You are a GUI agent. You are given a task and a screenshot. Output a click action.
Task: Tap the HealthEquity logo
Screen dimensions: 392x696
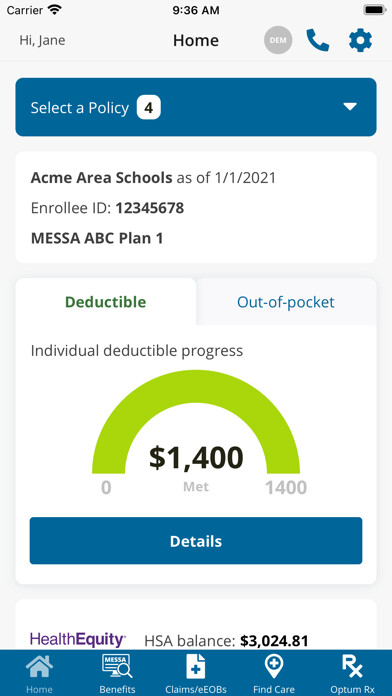pyautogui.click(x=78, y=640)
